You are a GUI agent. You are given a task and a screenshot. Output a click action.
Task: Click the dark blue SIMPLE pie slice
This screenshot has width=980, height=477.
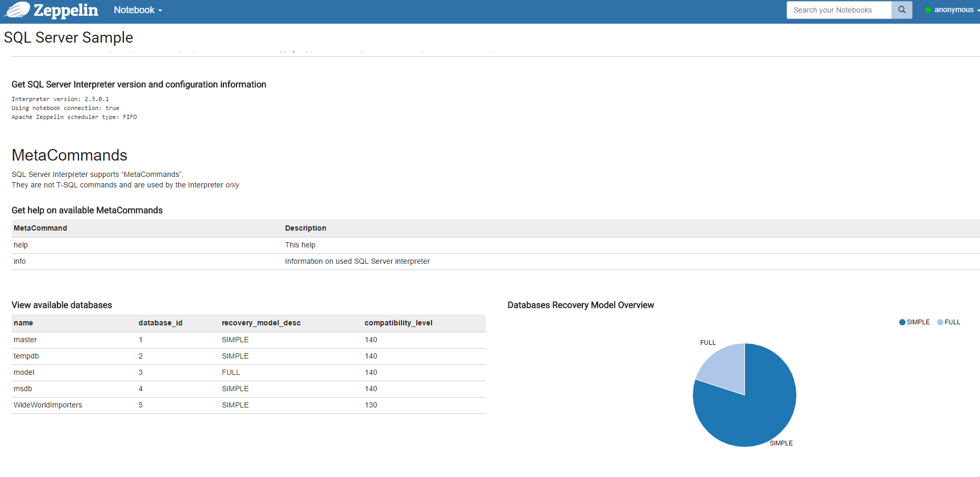click(x=754, y=411)
